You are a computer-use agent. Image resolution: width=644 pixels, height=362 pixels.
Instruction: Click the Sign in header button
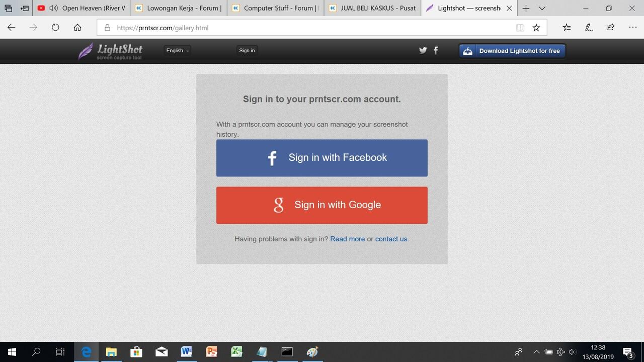point(247,50)
